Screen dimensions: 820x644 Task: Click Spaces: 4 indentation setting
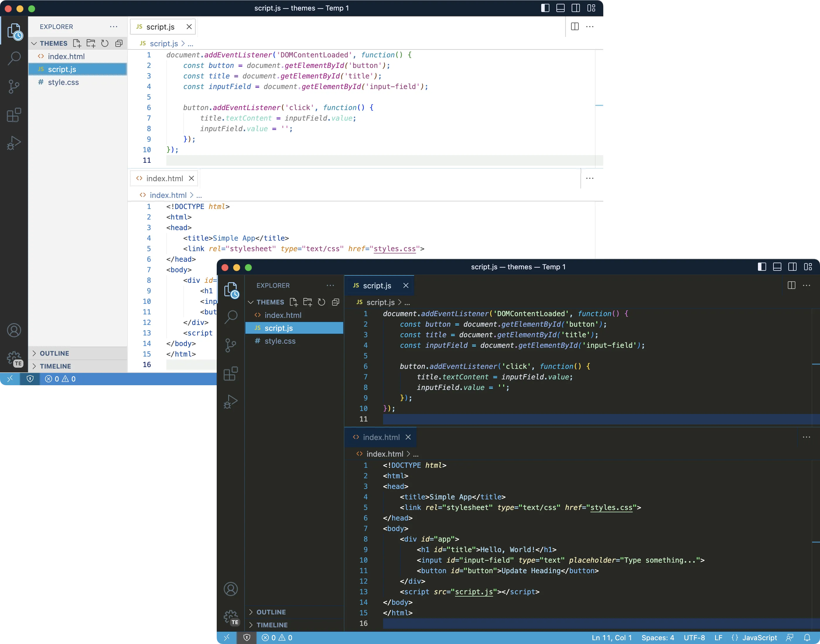click(657, 638)
